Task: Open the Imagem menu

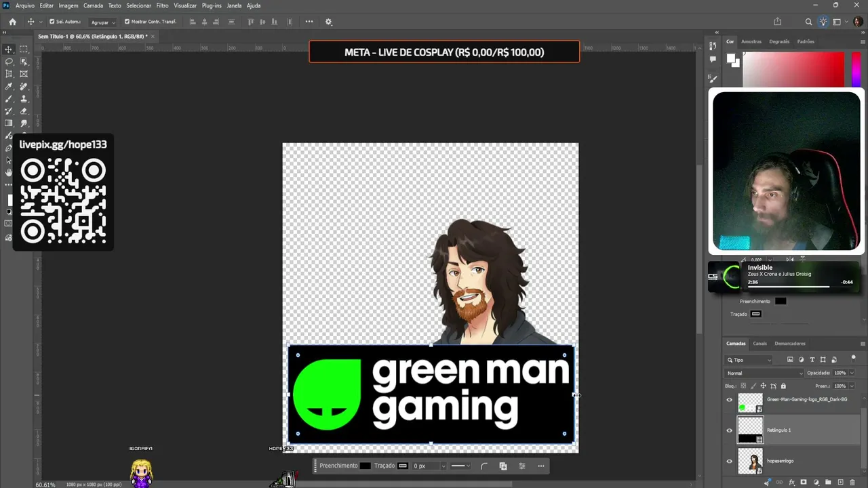Action: (x=68, y=5)
